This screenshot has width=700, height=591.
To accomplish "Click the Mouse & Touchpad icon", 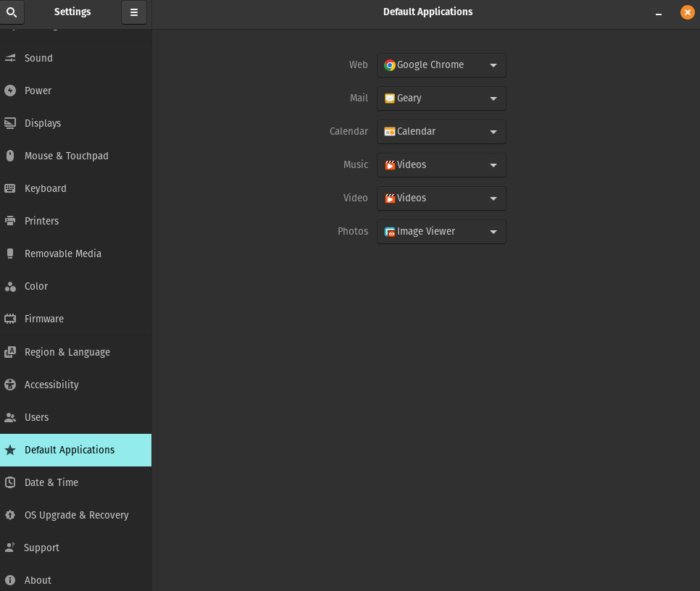I will pyautogui.click(x=10, y=156).
